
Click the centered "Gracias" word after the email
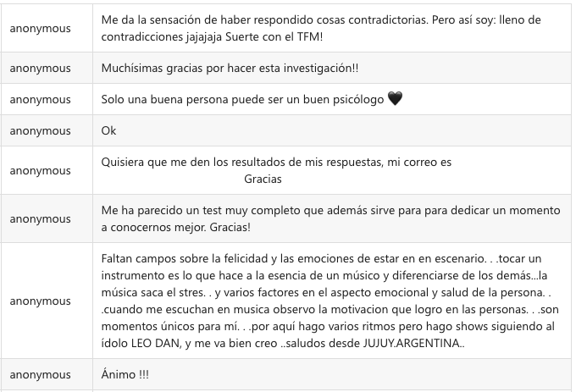[263, 179]
